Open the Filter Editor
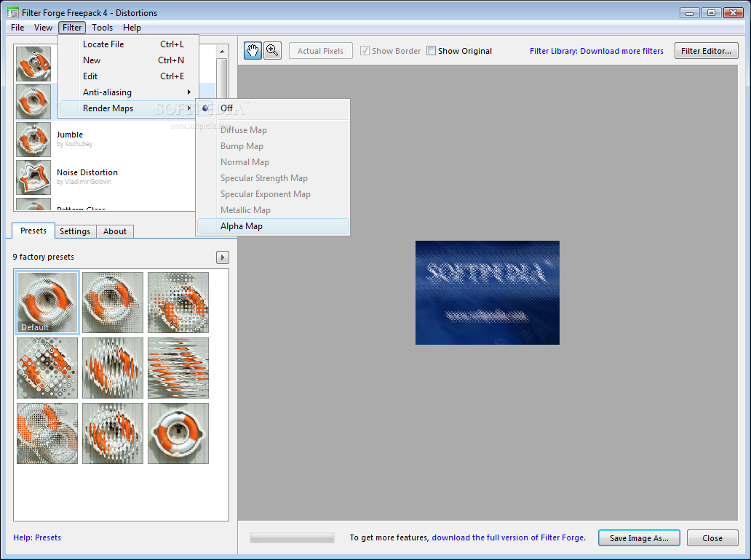 point(706,51)
